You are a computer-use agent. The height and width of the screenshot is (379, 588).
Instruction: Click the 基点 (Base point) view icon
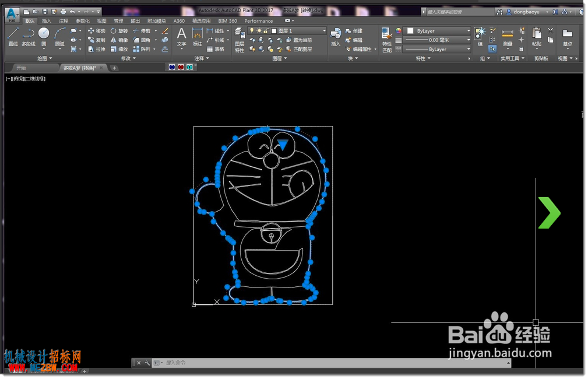tap(568, 37)
